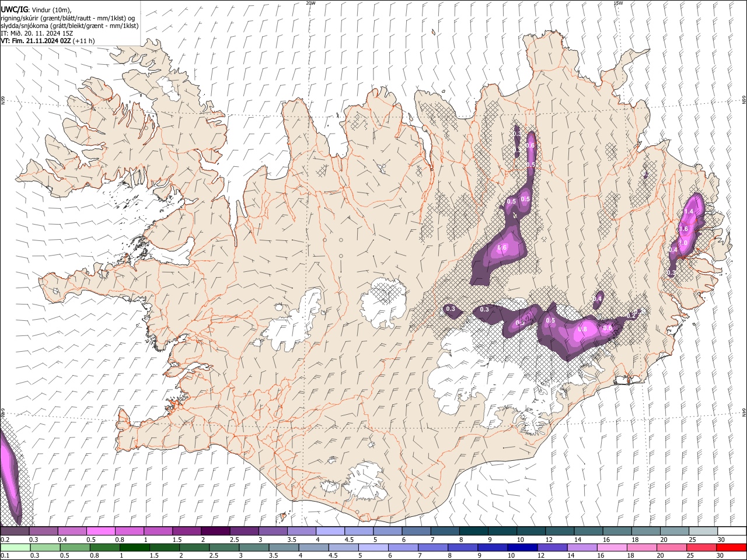This screenshot has width=747, height=560.
Task: Click the '0.8' value in the southeast snow area
Action: tap(582, 329)
